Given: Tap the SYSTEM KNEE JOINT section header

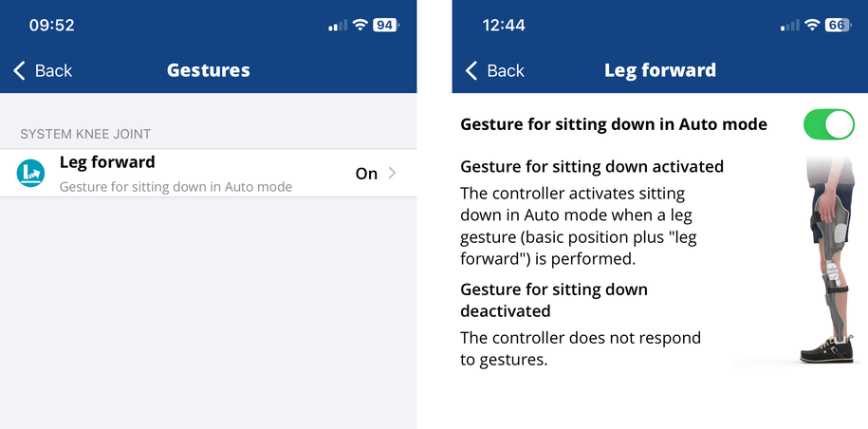Looking at the screenshot, I should tap(85, 134).
